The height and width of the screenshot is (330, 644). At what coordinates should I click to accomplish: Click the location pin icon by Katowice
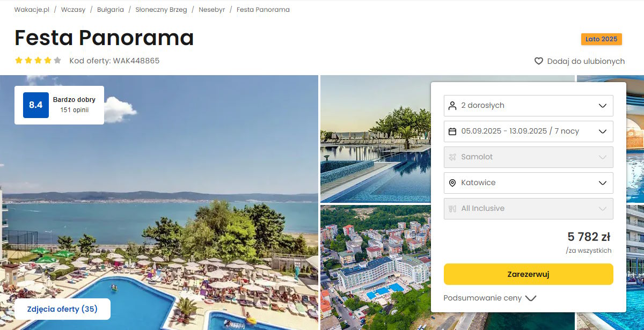point(452,183)
